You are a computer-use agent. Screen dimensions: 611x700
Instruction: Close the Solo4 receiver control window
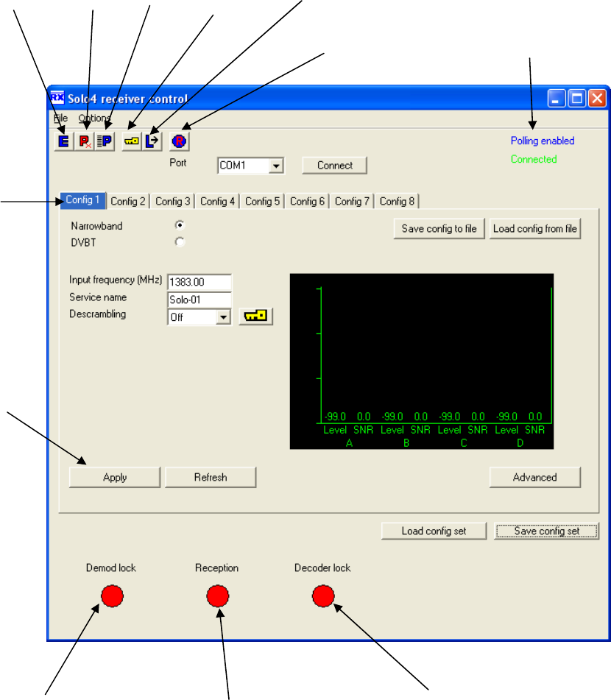tap(597, 98)
